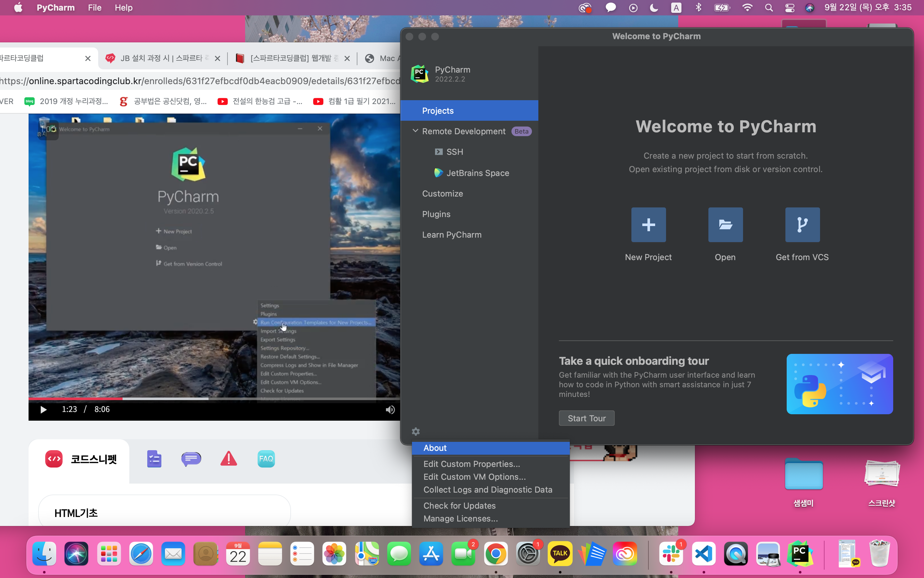Mute the video with the speaker icon
Screen dimensions: 924x578
[x=390, y=410]
